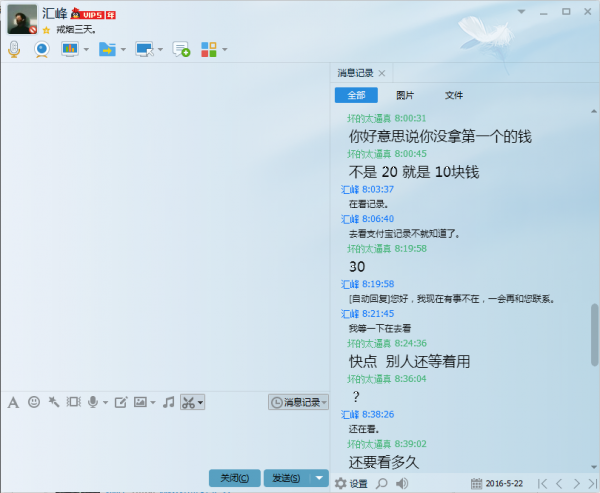Viewport: 600px width, 493px height.
Task: Create a discussion group with chat-plus icon
Action: click(x=181, y=49)
